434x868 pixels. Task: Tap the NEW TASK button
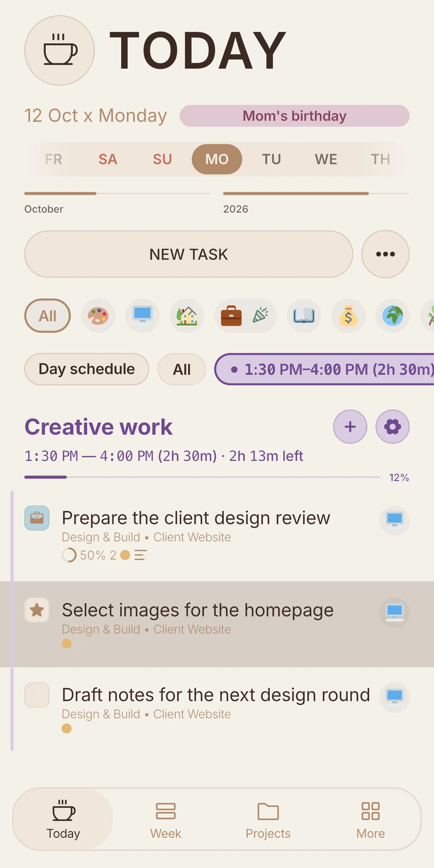click(189, 254)
